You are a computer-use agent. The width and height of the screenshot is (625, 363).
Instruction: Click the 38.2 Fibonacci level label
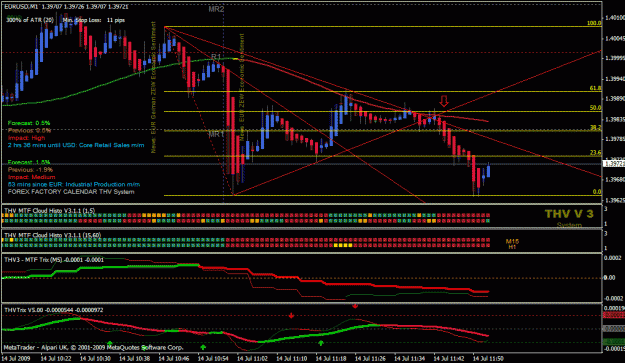coord(595,128)
